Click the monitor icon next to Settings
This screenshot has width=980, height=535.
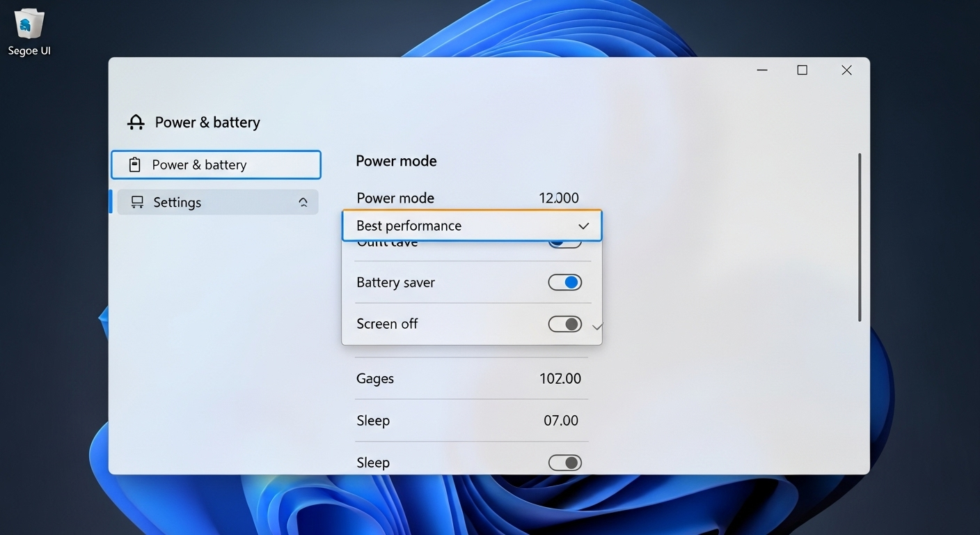[x=136, y=201]
